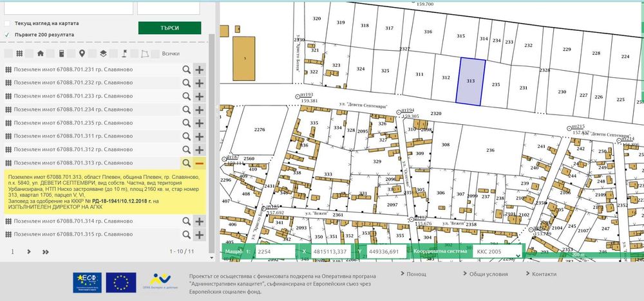Image resolution: width=644 pixels, height=301 pixels.
Task: Expand details for parcel 67088.701.232
Action: (199, 83)
